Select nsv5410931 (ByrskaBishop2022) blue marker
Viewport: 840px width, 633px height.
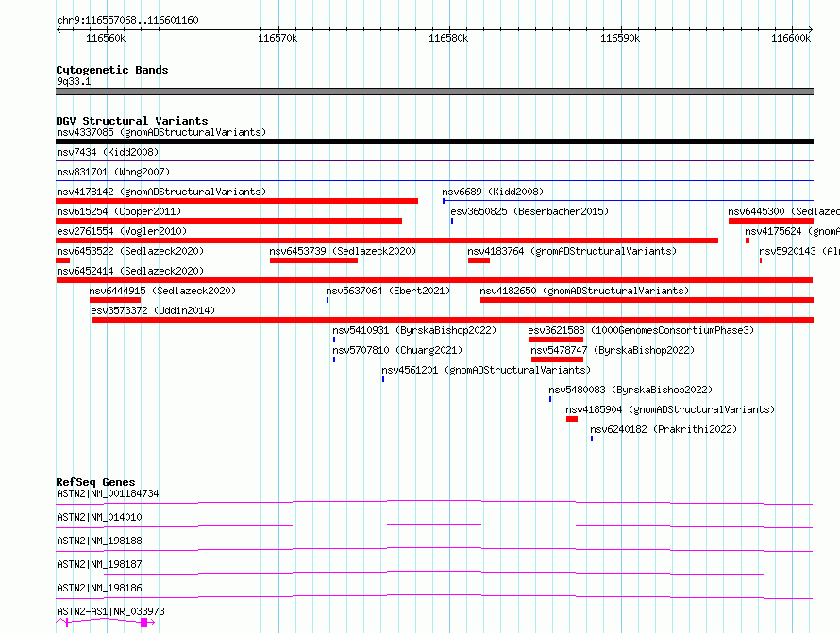(334, 340)
